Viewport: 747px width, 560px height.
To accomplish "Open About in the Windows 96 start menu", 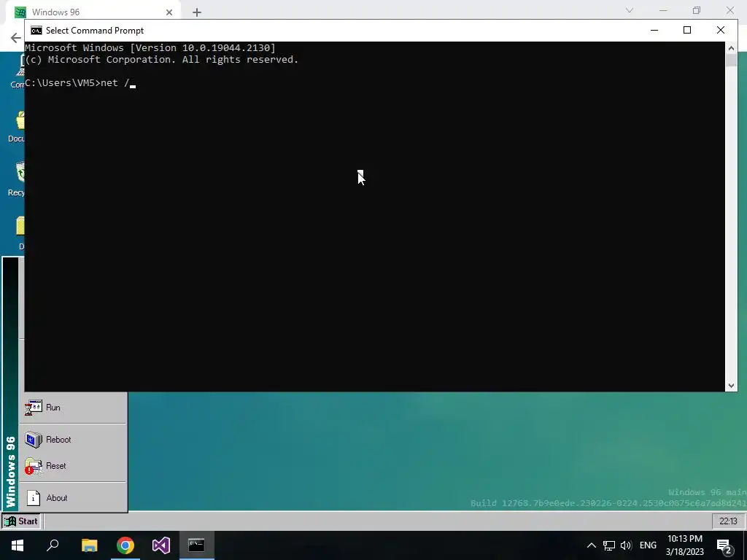I will click(x=73, y=497).
